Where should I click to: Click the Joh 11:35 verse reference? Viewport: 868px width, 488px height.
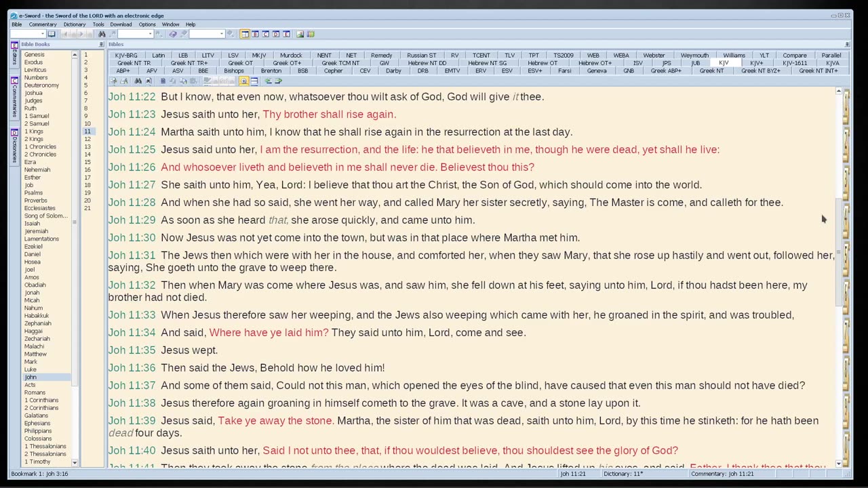[132, 350]
